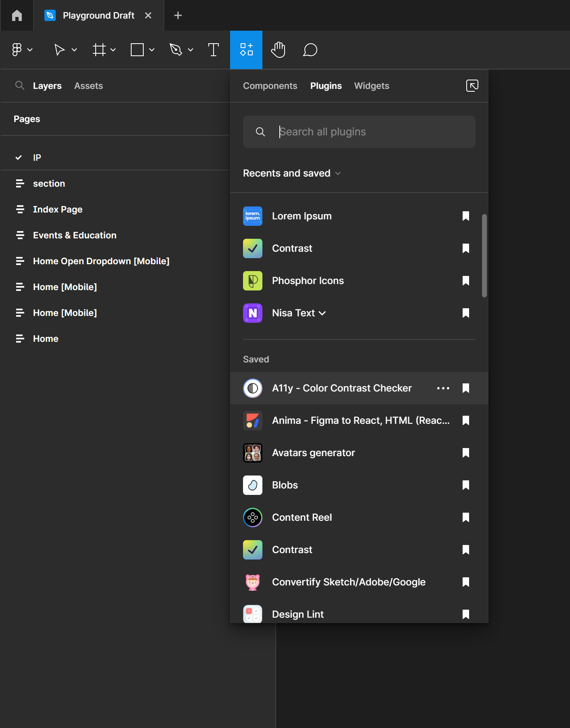Screen dimensions: 570x728
Task: Open shape tools dropdown chevron
Action: pos(152,50)
